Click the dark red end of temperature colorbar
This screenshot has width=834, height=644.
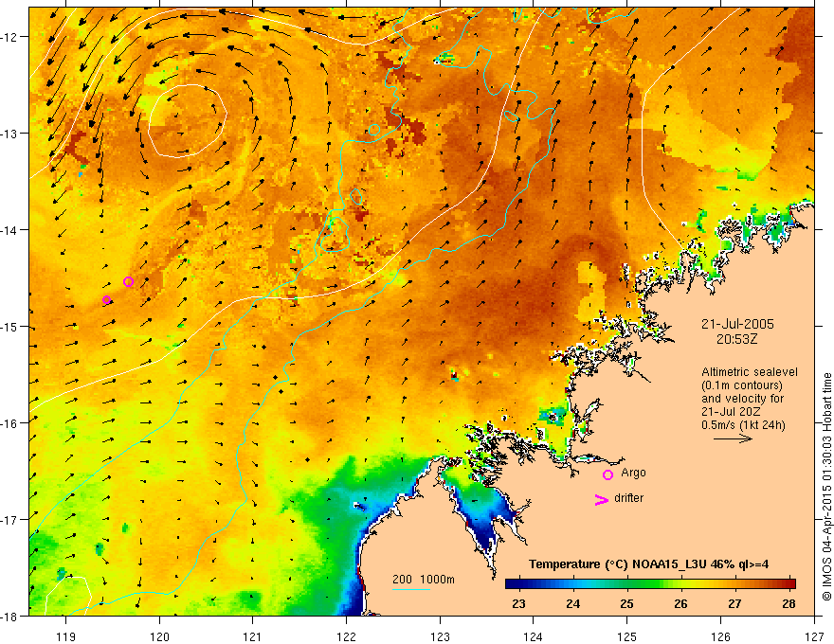pos(789,584)
